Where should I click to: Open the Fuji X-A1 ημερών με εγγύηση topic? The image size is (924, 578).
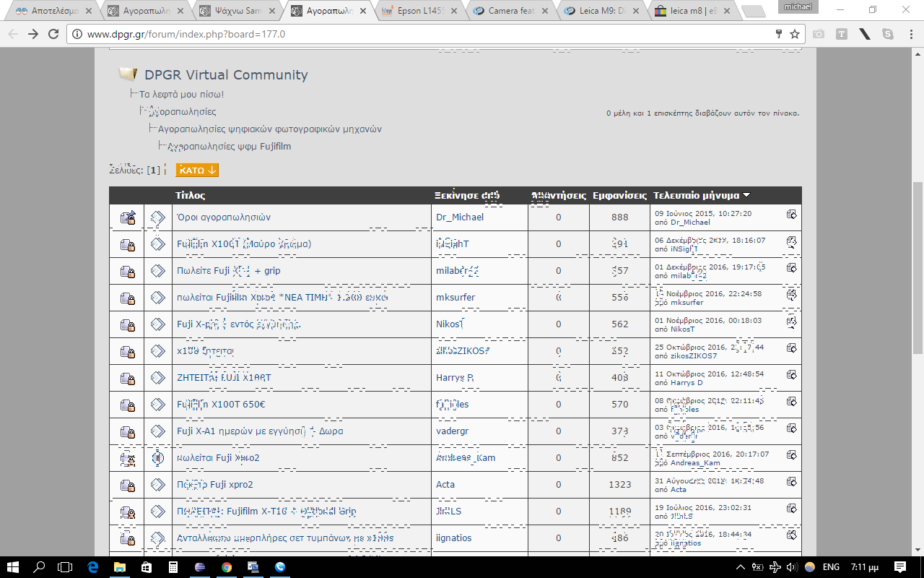pyautogui.click(x=260, y=431)
